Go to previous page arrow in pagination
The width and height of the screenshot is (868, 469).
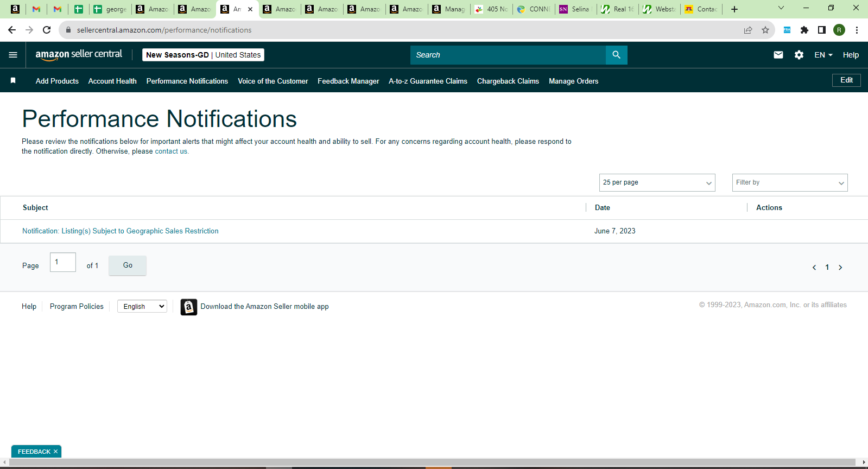pyautogui.click(x=814, y=268)
